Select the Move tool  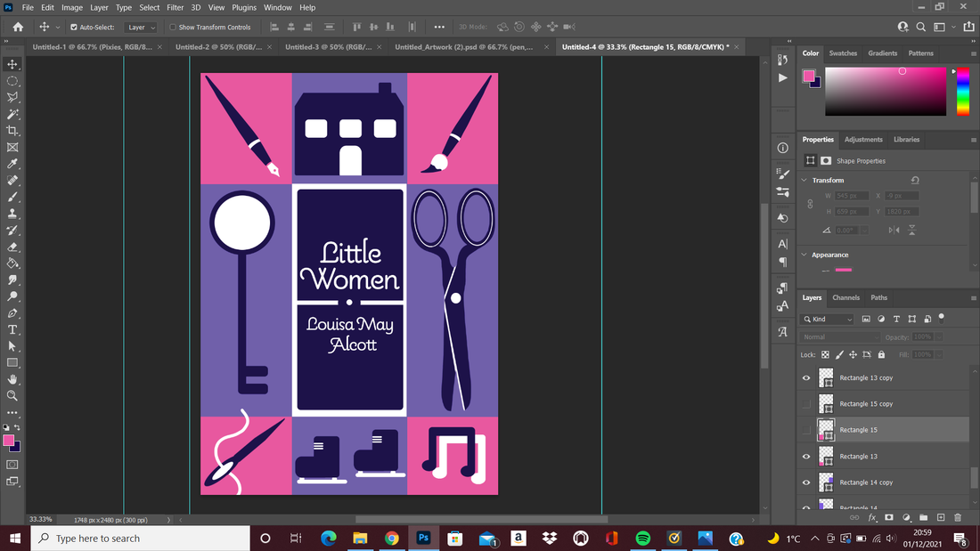coord(12,64)
